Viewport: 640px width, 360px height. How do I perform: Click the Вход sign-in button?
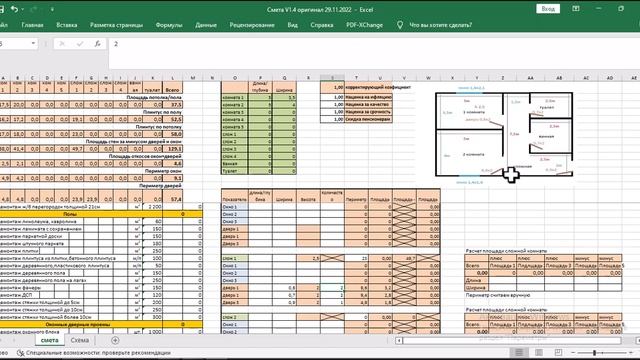point(548,9)
